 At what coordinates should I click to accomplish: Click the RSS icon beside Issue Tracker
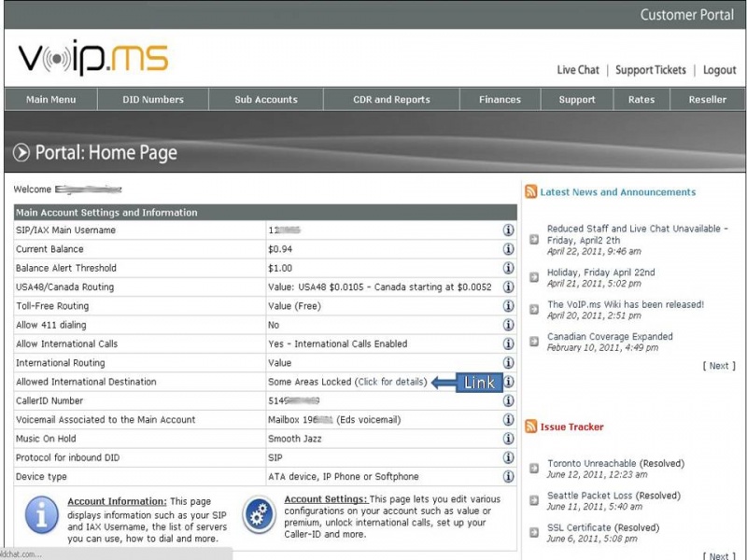(x=530, y=427)
